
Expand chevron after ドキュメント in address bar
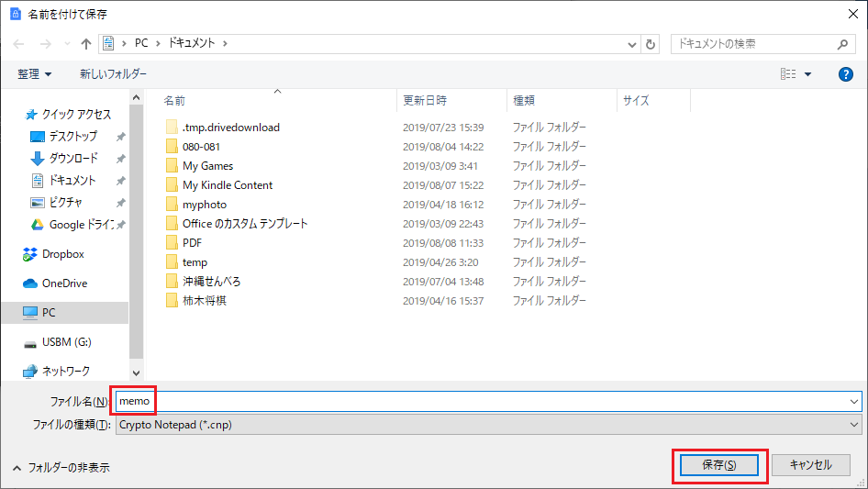(x=225, y=44)
